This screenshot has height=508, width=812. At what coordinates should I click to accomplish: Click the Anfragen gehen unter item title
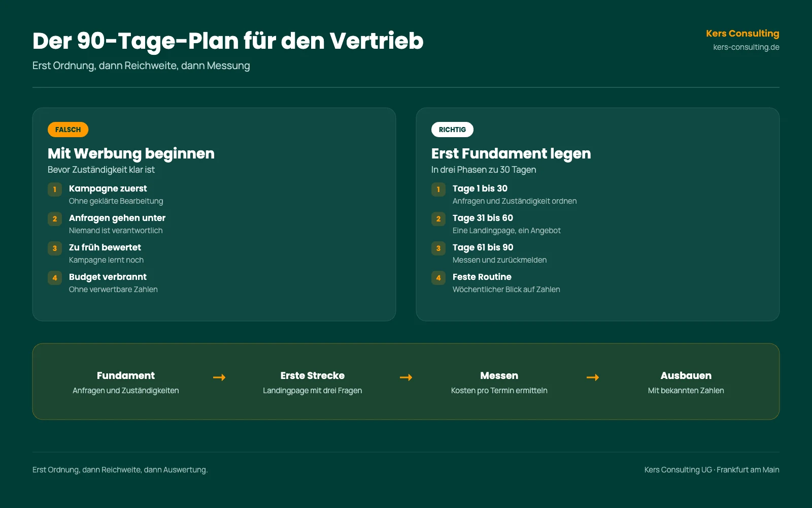click(x=117, y=218)
